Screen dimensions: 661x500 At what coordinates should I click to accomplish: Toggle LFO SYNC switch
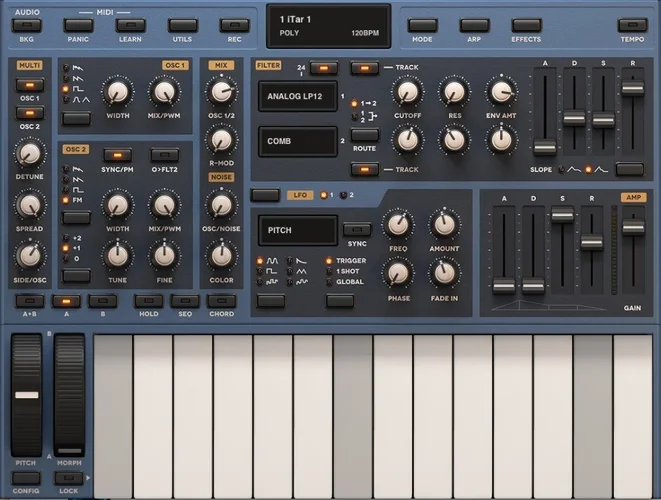(x=357, y=229)
